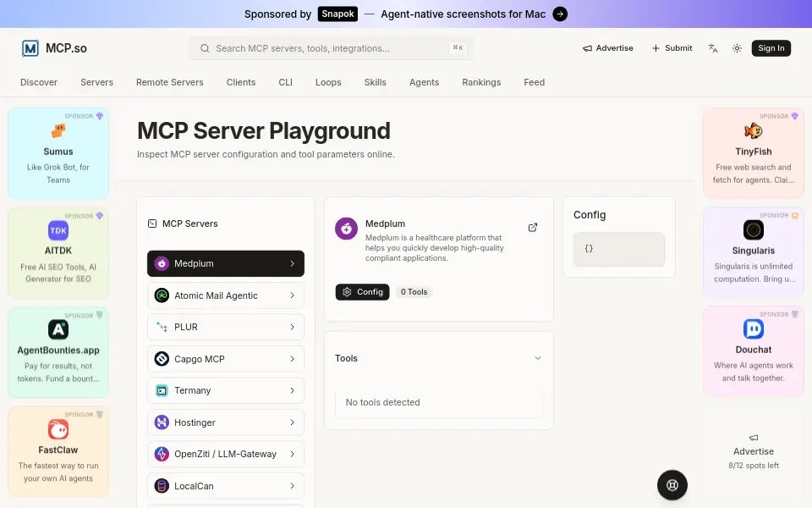This screenshot has width=812, height=508.
Task: Click the Capgo MCP server icon
Action: [162, 359]
